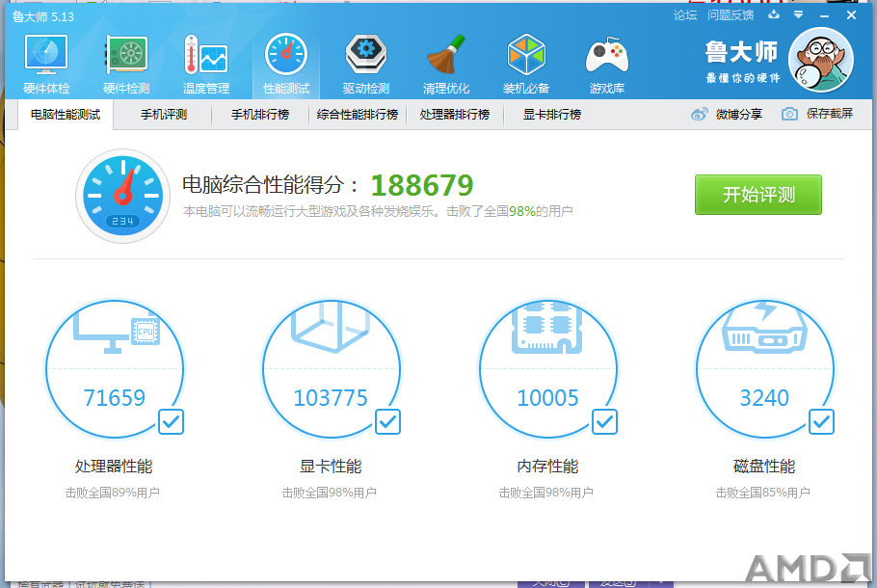Switch to the 手机排行榜 tab
Viewport: 877px width, 588px height.
260,115
